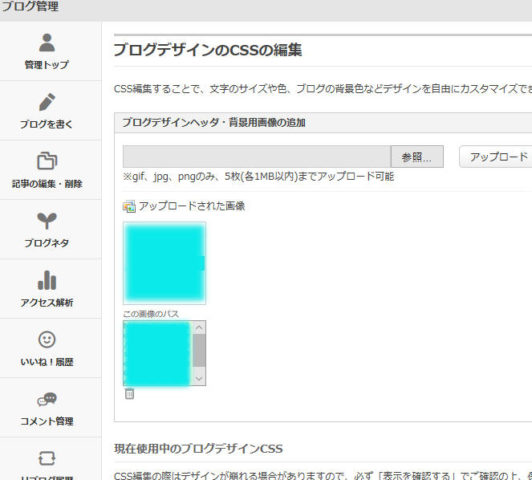
Task: Open いいね！履歴 menu label
Action: 47,362
